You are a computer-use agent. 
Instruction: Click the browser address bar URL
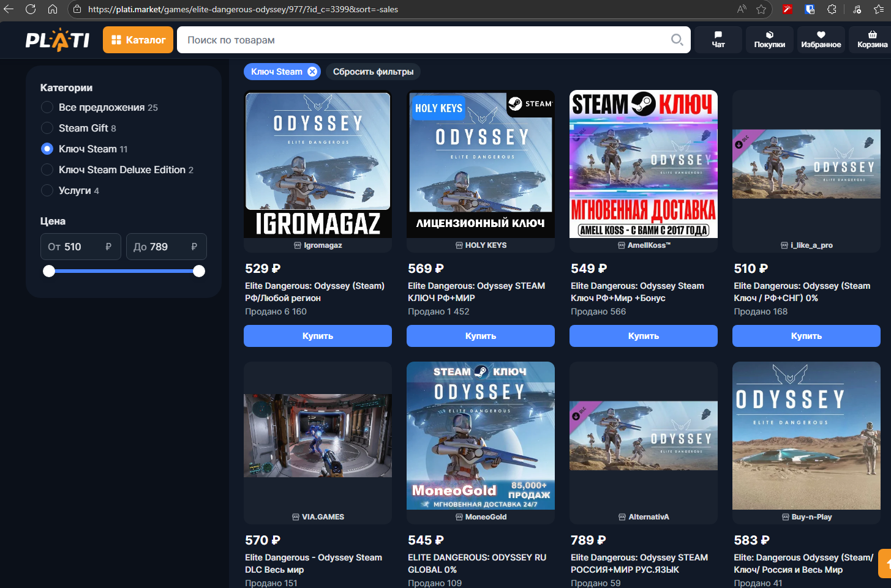coord(243,9)
